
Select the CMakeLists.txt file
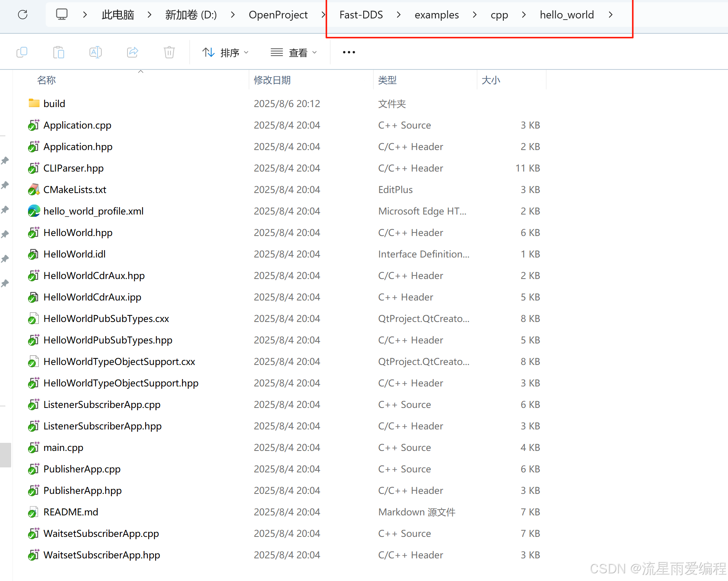click(x=75, y=190)
